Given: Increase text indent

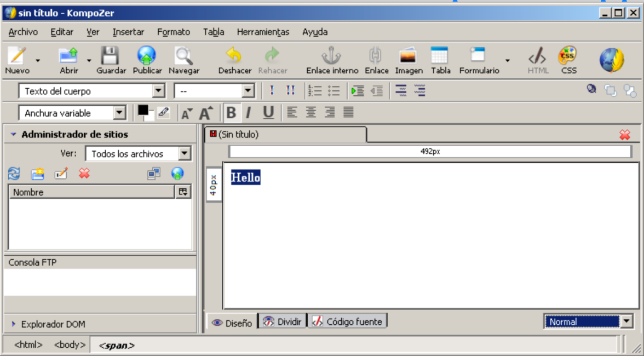Looking at the screenshot, I should pyautogui.click(x=357, y=91).
